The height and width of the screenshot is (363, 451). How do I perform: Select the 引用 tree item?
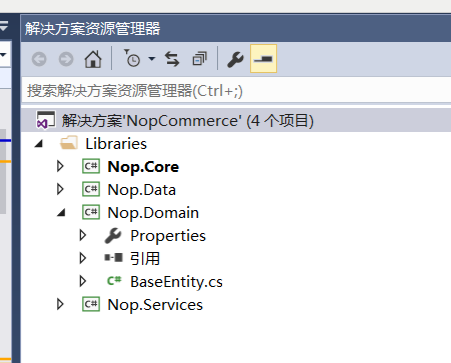(145, 259)
